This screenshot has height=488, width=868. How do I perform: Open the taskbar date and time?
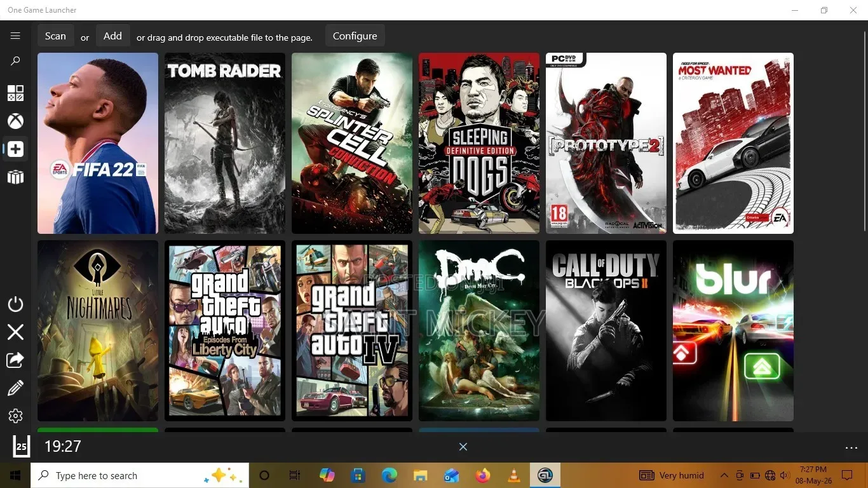click(x=813, y=475)
